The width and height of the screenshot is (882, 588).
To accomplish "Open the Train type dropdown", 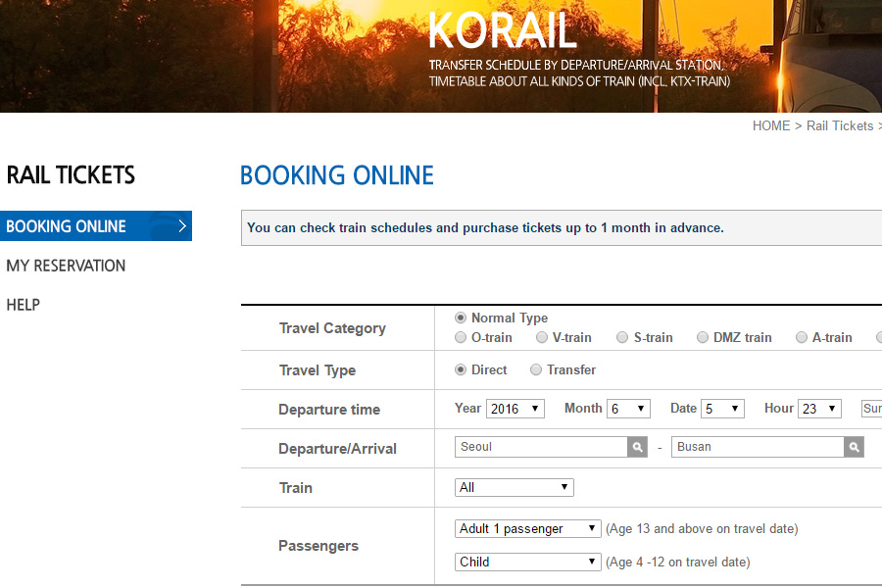I will [514, 487].
